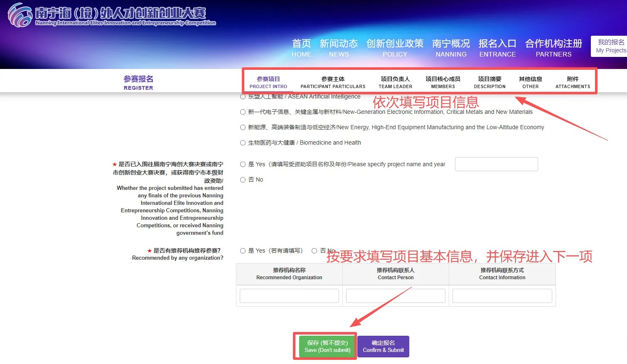
Task: Click the 推荐机构联系人 Contact Person column header
Action: click(396, 274)
